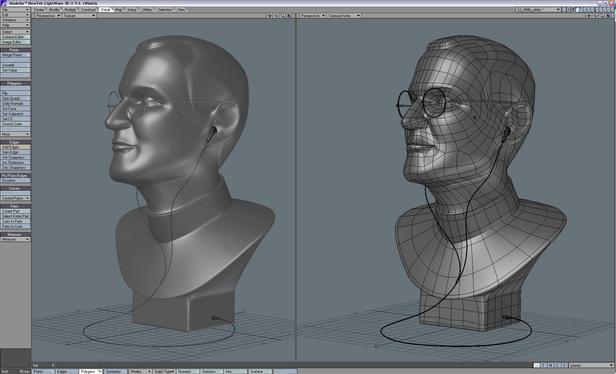Click the right viewport zoom icon
The width and height of the screenshot is (616, 374).
click(x=601, y=16)
